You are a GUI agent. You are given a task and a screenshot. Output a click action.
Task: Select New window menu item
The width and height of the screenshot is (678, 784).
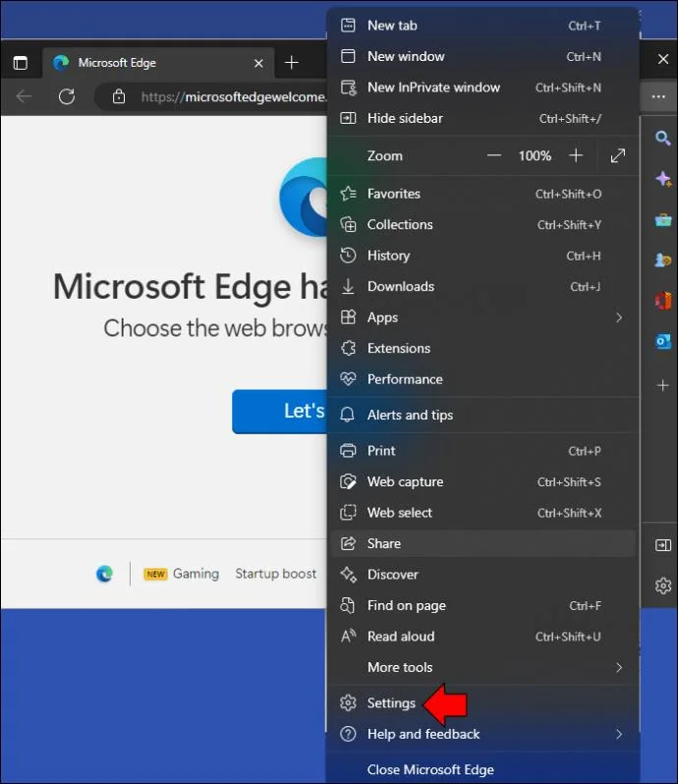click(483, 57)
